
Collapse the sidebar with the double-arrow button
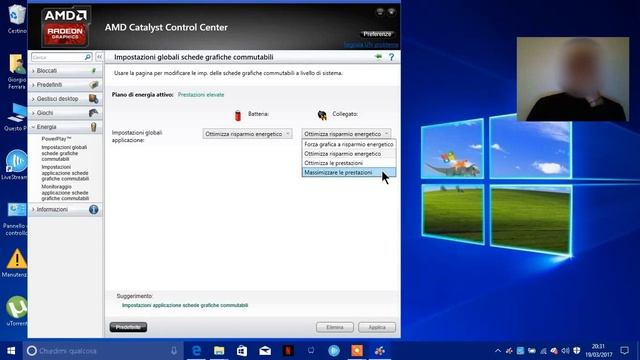point(99,57)
